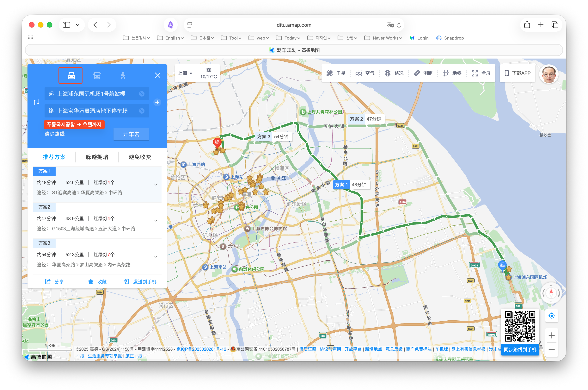Click the 开车去 button
The width and height of the screenshot is (588, 390).
(x=131, y=134)
